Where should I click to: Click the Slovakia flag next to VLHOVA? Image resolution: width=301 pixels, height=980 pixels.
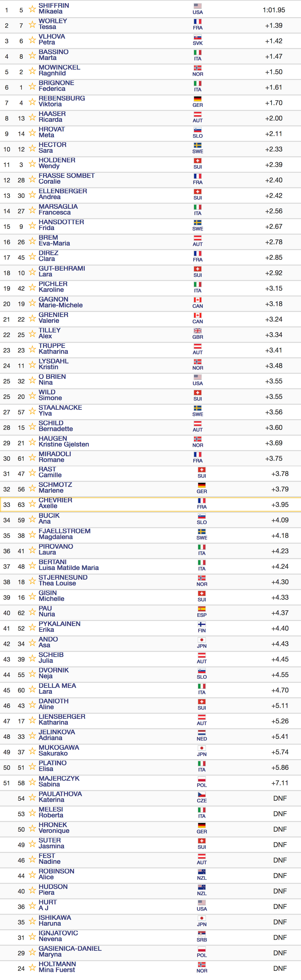coord(197,37)
